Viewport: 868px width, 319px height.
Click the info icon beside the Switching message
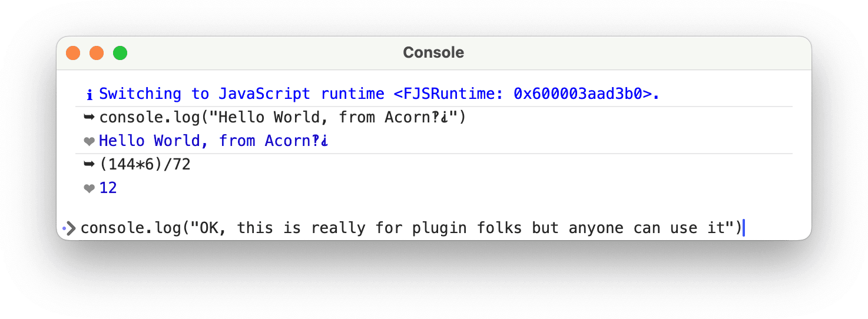(x=90, y=94)
